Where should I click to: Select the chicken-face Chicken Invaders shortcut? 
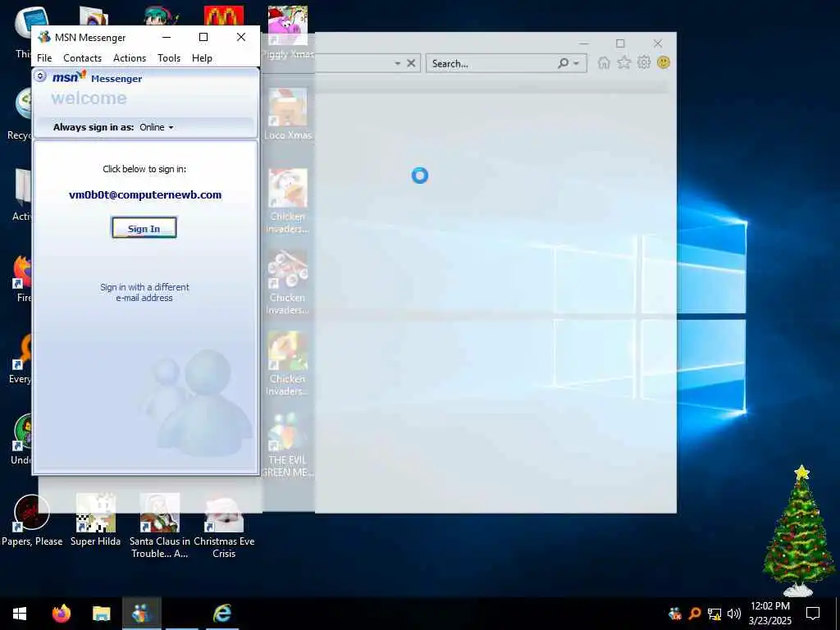[x=288, y=201]
